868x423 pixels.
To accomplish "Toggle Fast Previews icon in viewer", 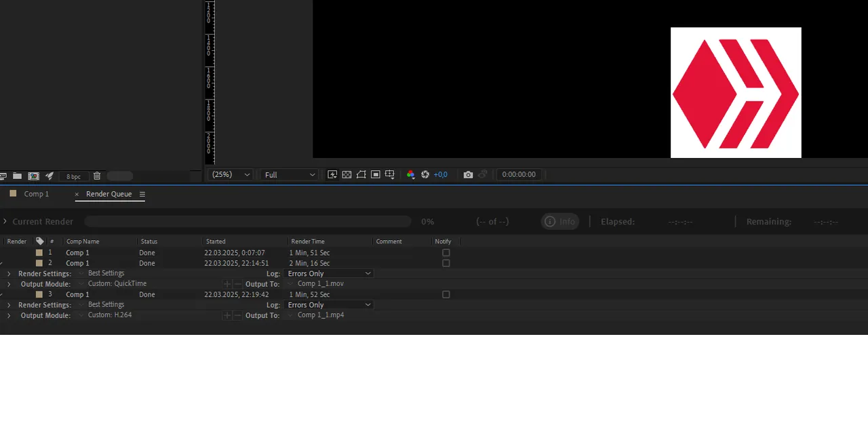I will click(x=332, y=174).
